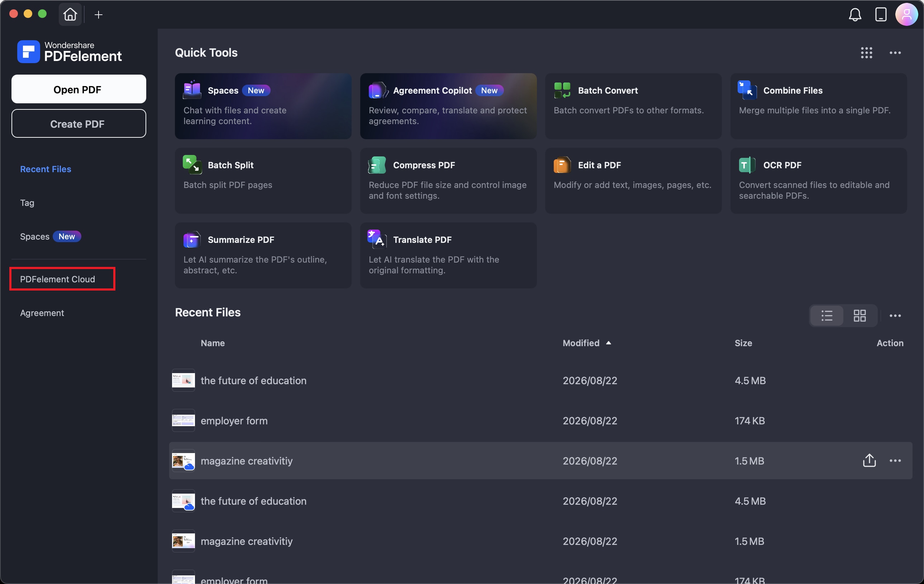Click the mobile device icon
Screen dimensions: 924x584
click(x=880, y=15)
